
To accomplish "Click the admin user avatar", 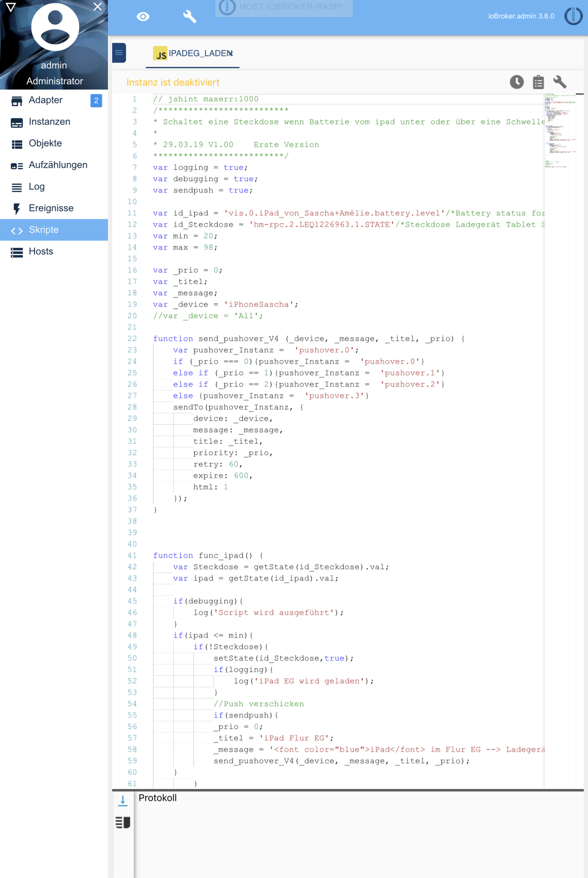I will point(55,27).
